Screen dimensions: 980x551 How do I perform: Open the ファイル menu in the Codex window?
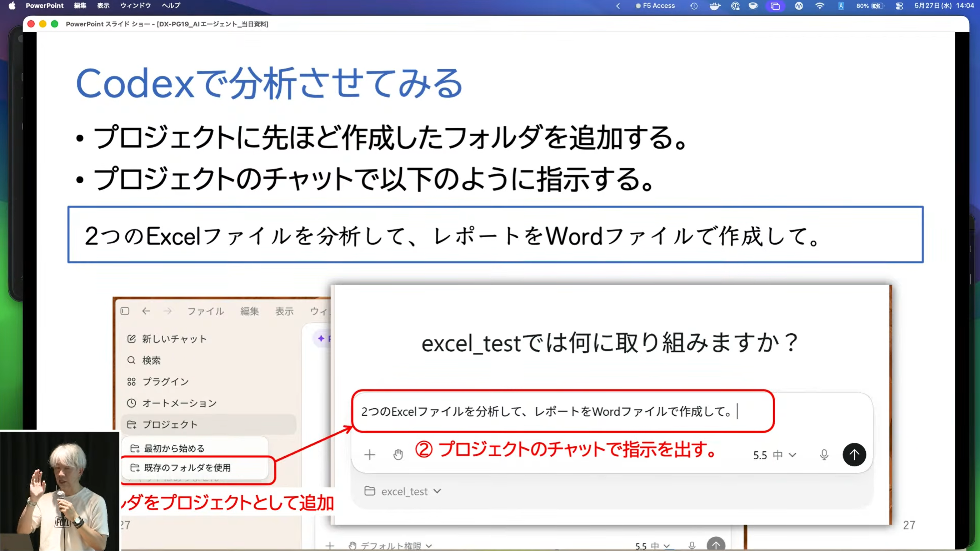205,311
